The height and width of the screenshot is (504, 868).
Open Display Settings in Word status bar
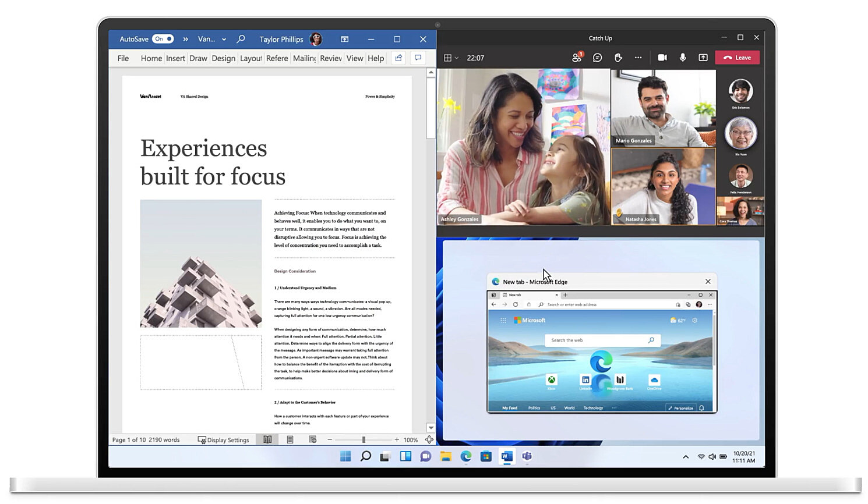224,440
